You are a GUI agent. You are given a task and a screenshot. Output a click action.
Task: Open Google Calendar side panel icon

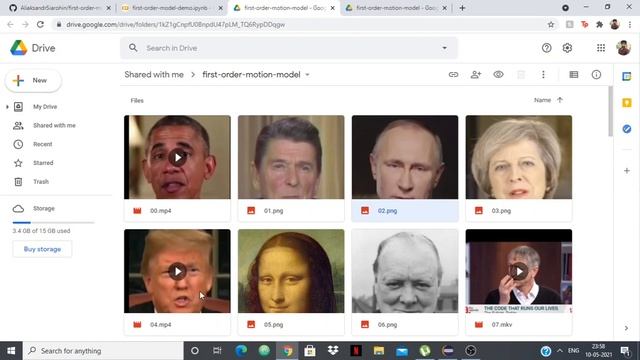(627, 76)
